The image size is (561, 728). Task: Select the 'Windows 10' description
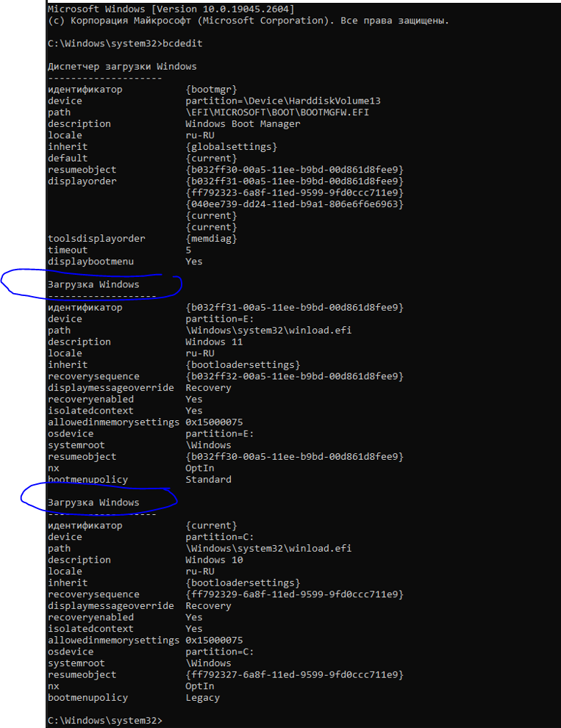tap(214, 560)
